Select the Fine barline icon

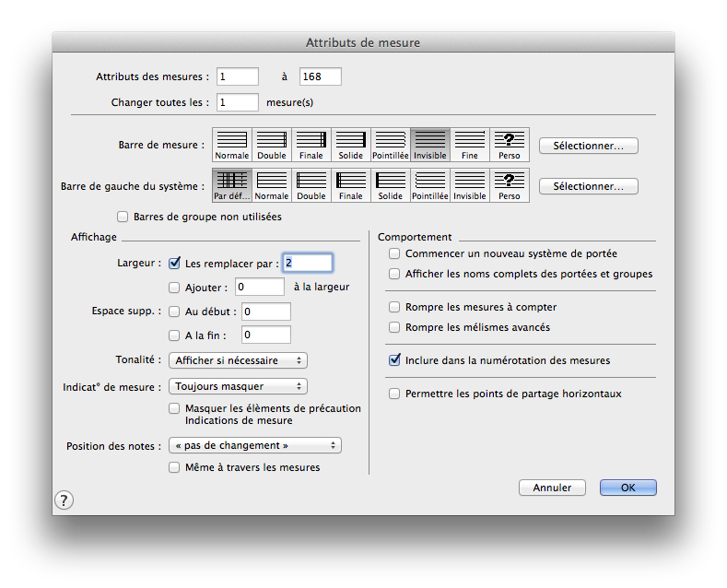pos(469,144)
